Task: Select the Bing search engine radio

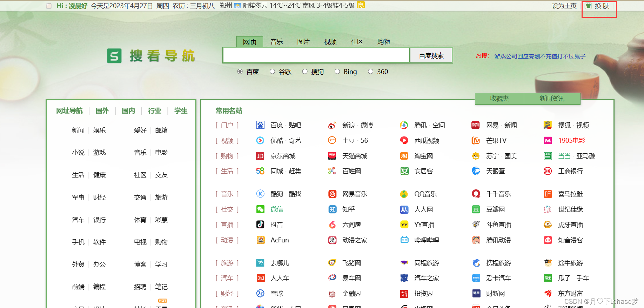Action: click(x=337, y=72)
